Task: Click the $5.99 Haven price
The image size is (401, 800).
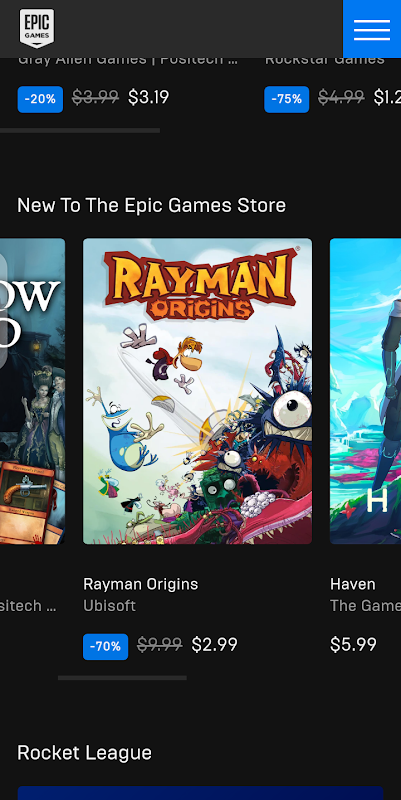Action: [353, 645]
